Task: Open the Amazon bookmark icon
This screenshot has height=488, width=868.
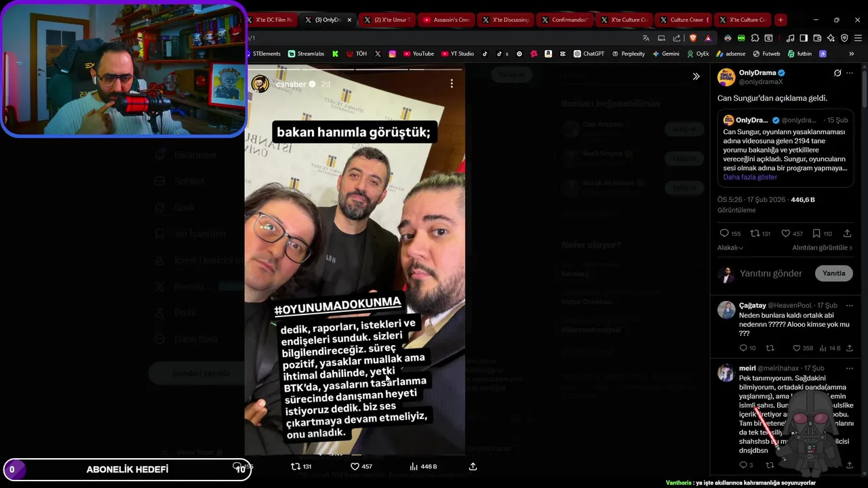Action: click(x=548, y=54)
